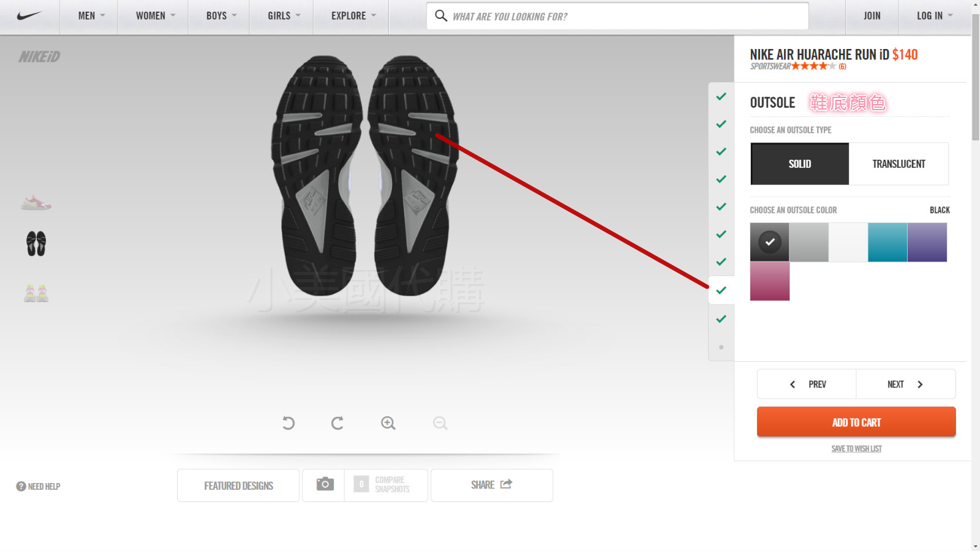
Task: Click the JOIN link
Action: click(x=872, y=16)
